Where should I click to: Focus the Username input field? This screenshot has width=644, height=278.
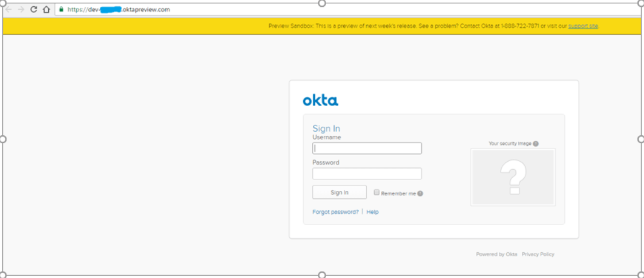pyautogui.click(x=367, y=148)
